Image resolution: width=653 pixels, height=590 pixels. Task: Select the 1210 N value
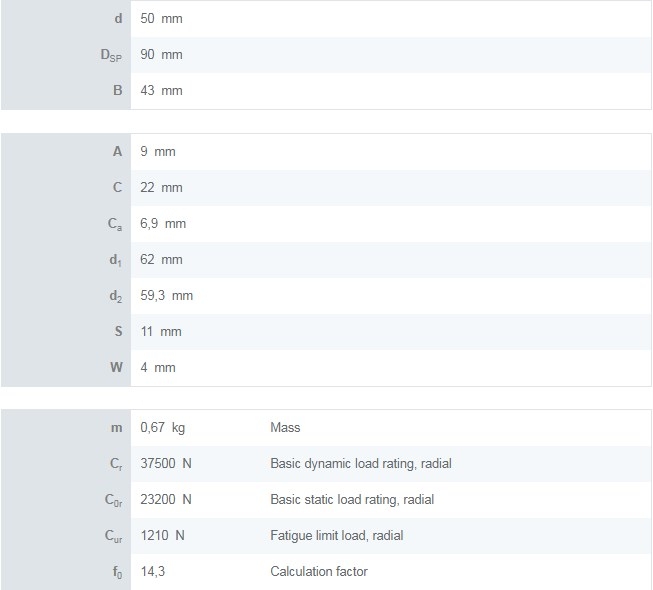coord(162,535)
